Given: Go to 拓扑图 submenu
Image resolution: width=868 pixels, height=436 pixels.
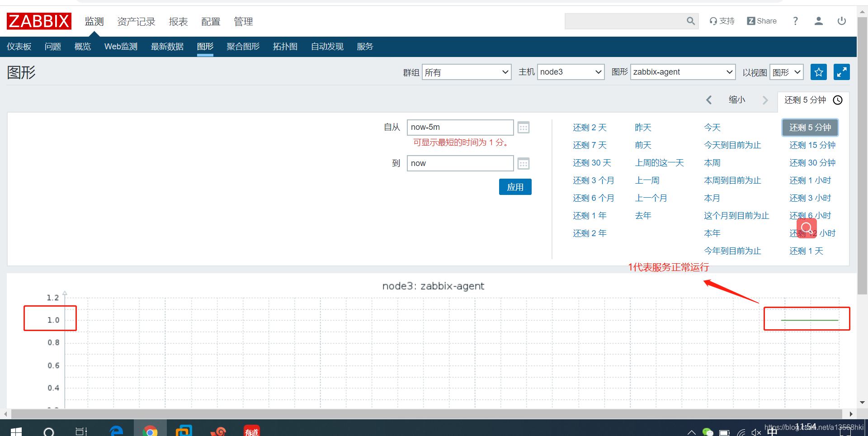Looking at the screenshot, I should tap(285, 47).
